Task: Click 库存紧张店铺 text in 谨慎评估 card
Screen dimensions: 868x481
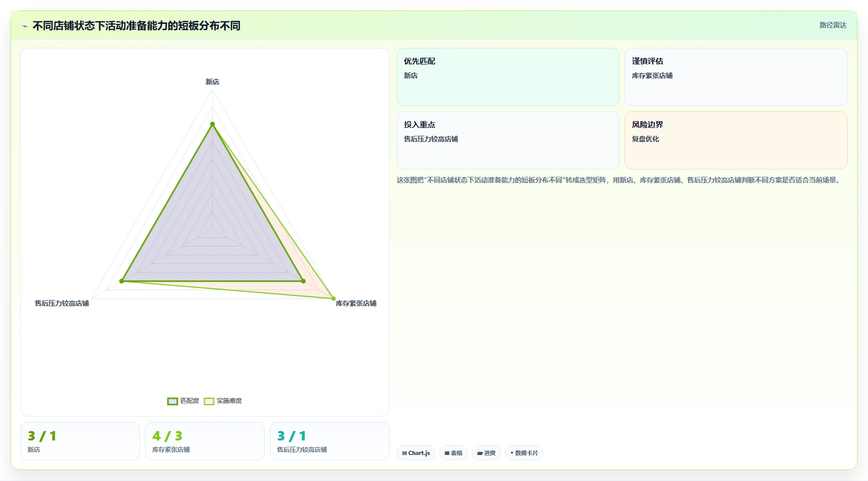Action: pos(652,75)
